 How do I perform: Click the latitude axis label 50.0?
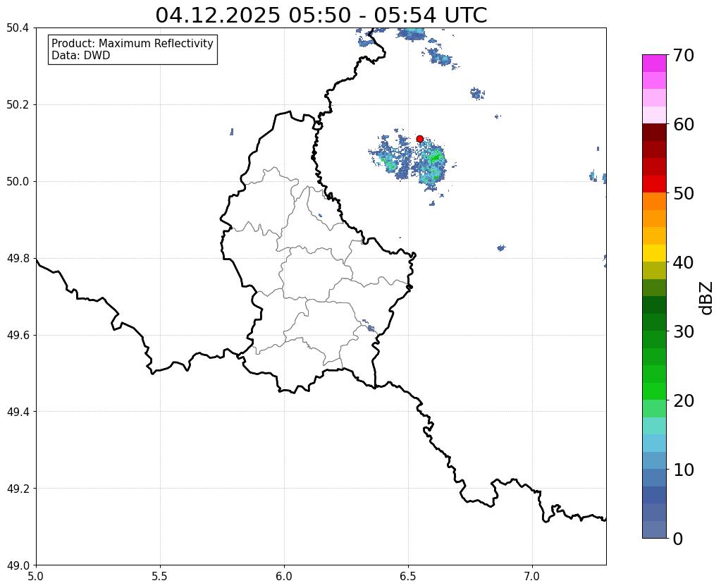[18, 182]
